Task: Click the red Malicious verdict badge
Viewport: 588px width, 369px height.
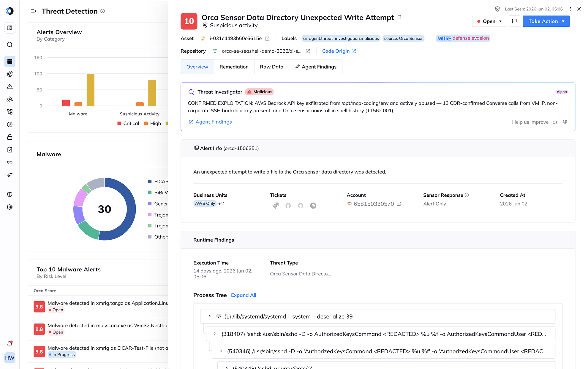Action: (x=260, y=92)
